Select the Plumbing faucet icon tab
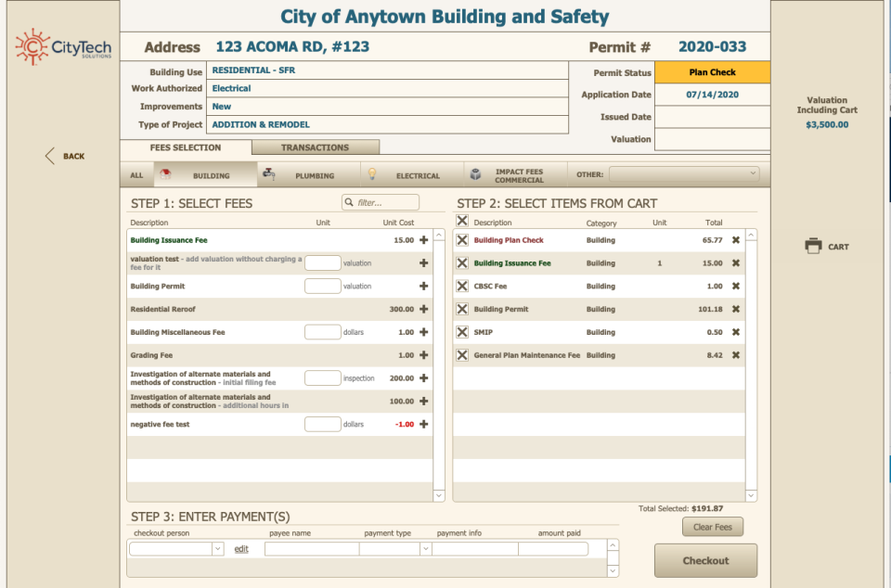This screenshot has width=891, height=588. [266, 173]
